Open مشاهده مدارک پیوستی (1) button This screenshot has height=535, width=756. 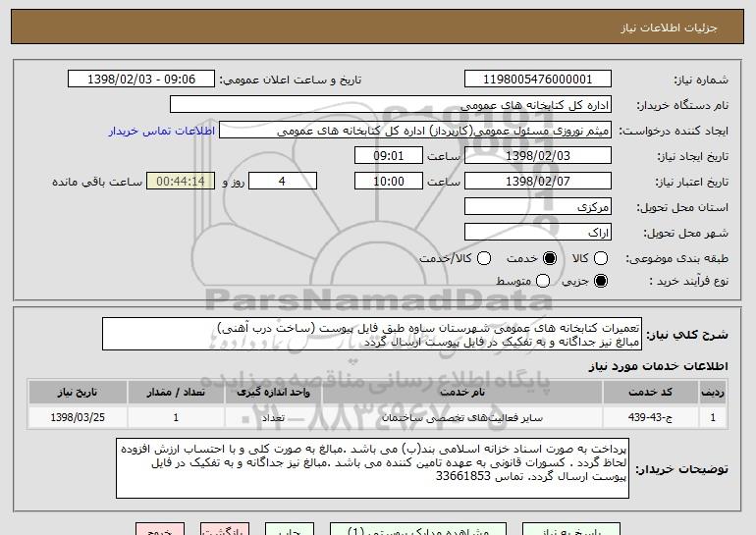(x=418, y=529)
